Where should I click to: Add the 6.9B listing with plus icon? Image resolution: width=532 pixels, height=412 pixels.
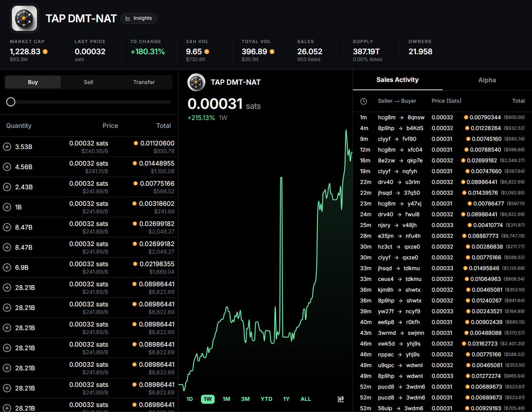7,267
